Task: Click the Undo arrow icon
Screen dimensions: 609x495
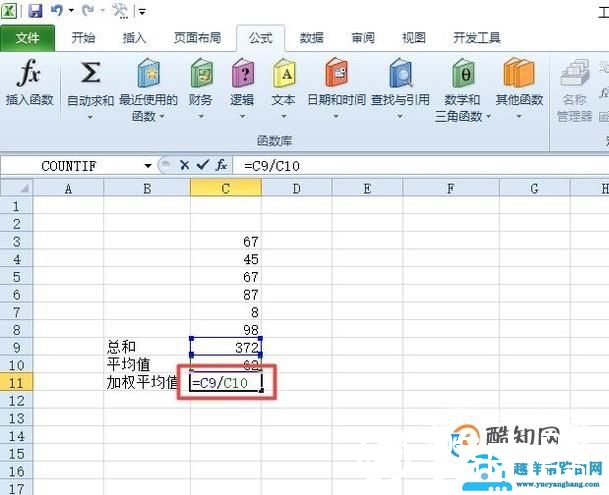Action: click(57, 10)
